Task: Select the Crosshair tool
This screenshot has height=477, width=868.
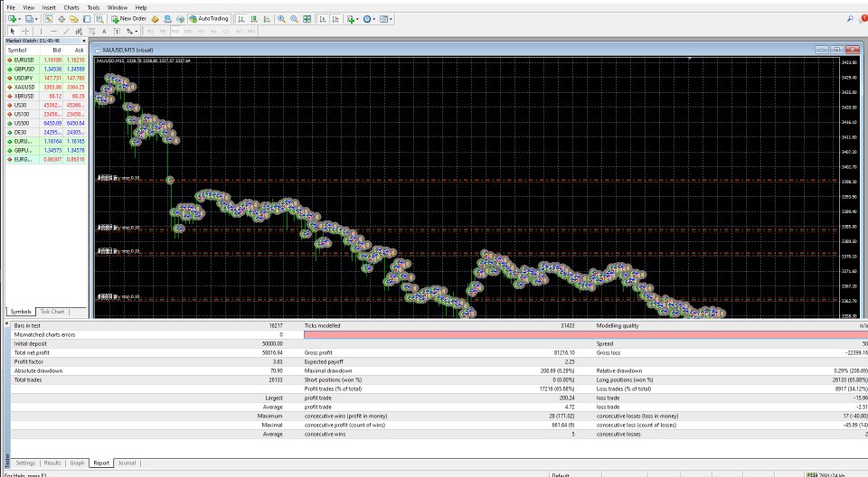Action: [x=25, y=31]
